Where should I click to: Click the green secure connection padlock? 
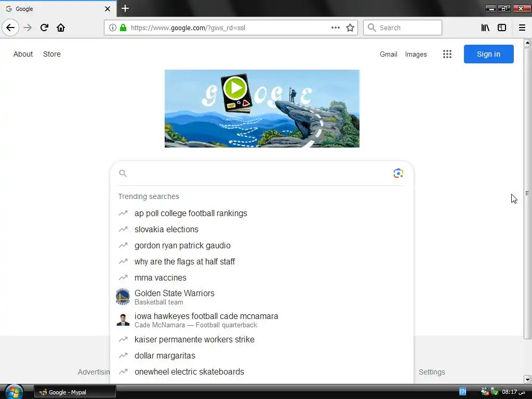[x=123, y=28]
